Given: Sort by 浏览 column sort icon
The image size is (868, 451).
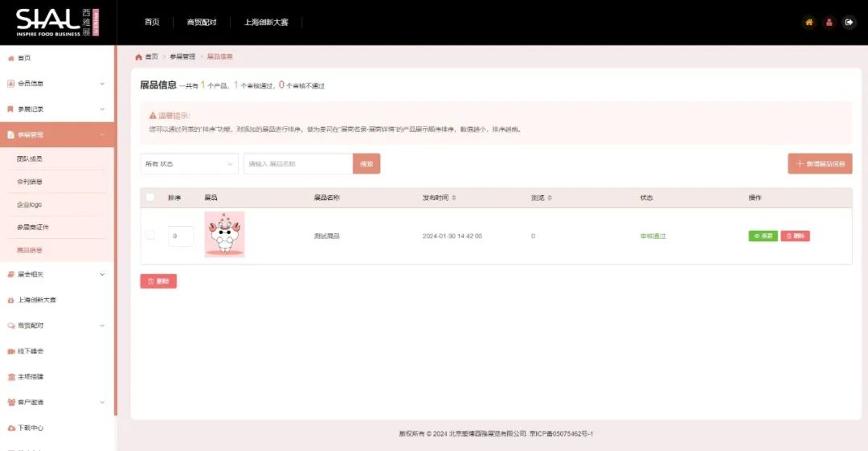Looking at the screenshot, I should click(550, 198).
